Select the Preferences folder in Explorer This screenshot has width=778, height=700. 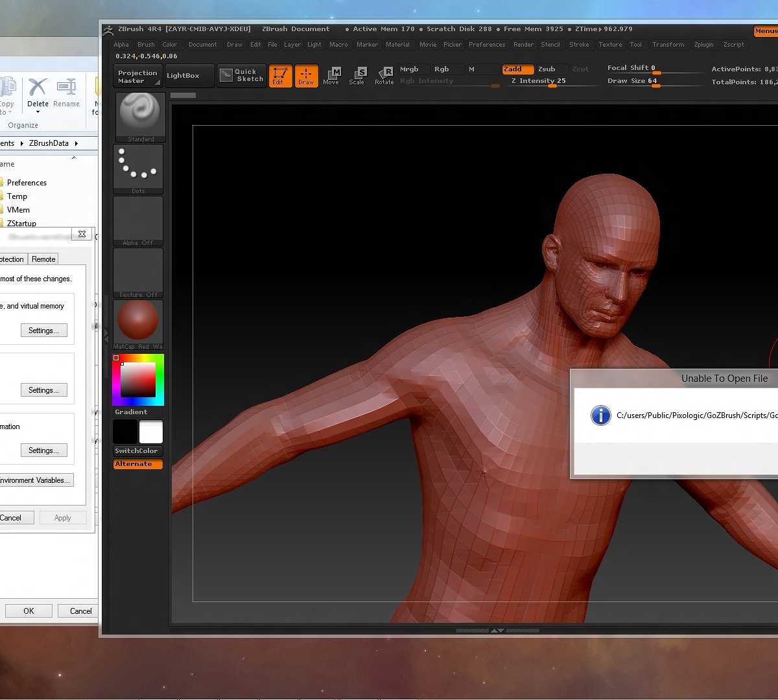(x=27, y=183)
